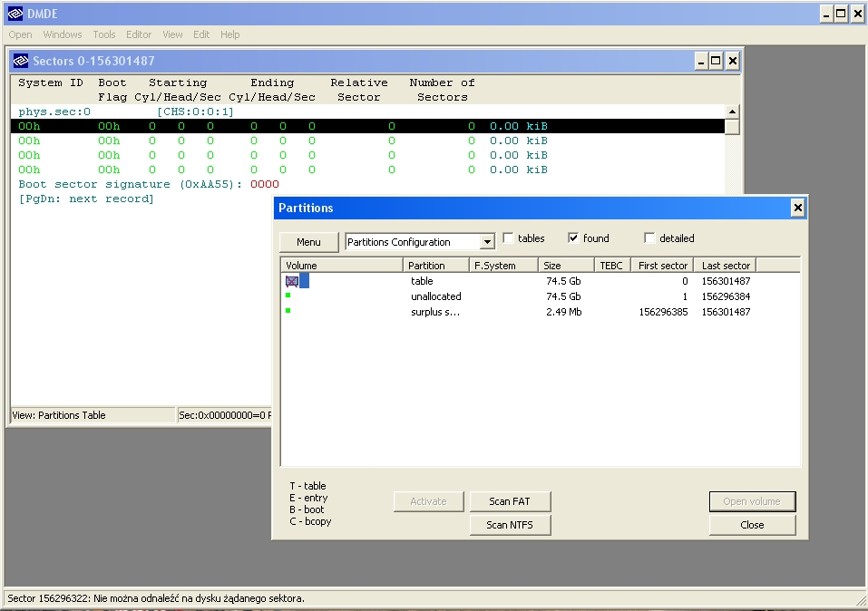The width and height of the screenshot is (868, 611).
Task: Click the Last sector column header
Action: click(726, 266)
